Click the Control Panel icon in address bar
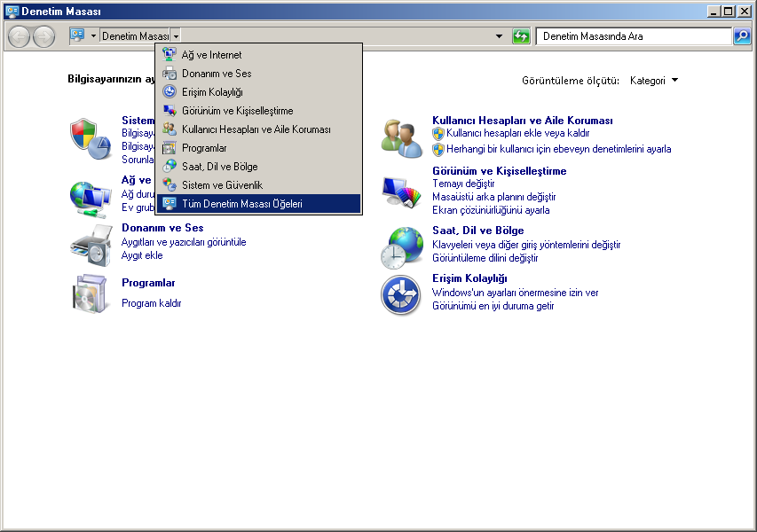The width and height of the screenshot is (757, 532). point(77,35)
